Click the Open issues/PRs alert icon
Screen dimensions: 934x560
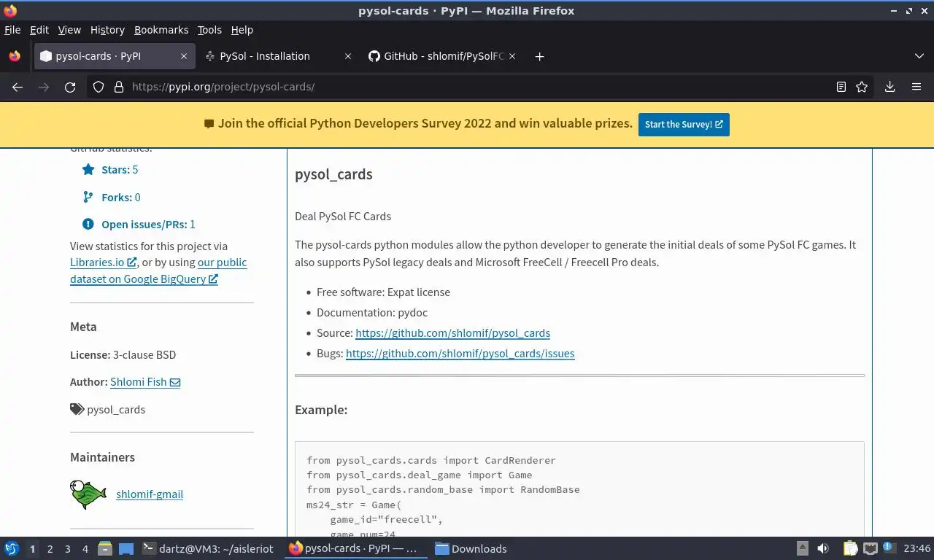[88, 224]
